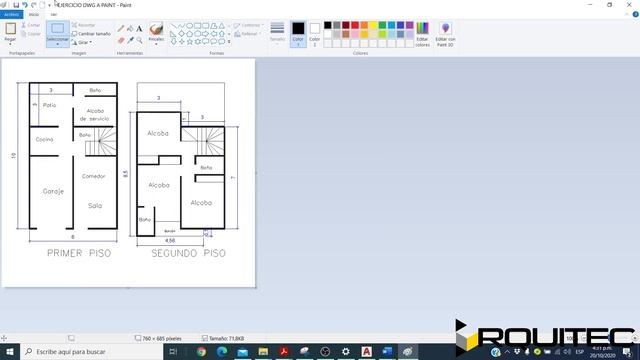Choose the five-point star shape
Viewport: 640px width, 360px height.
coord(189,42)
